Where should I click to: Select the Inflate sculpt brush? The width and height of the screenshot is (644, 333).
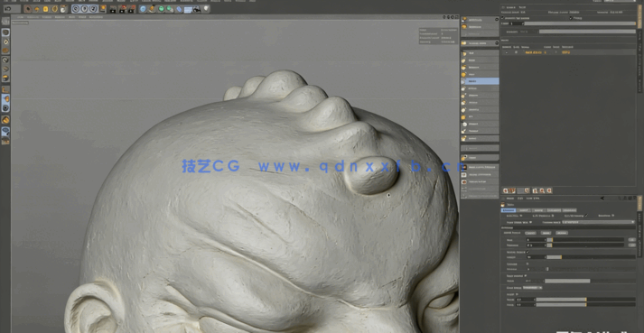coord(480,103)
